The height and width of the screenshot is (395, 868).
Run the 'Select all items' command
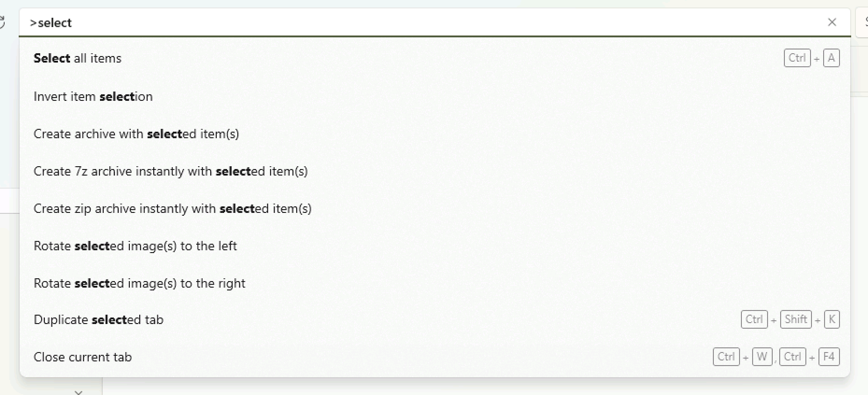coord(78,58)
